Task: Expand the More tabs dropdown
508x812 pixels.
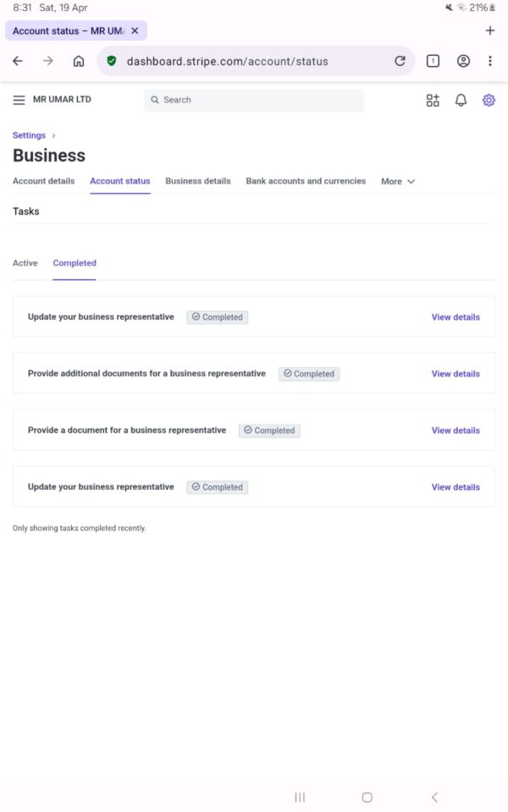Action: [x=398, y=181]
